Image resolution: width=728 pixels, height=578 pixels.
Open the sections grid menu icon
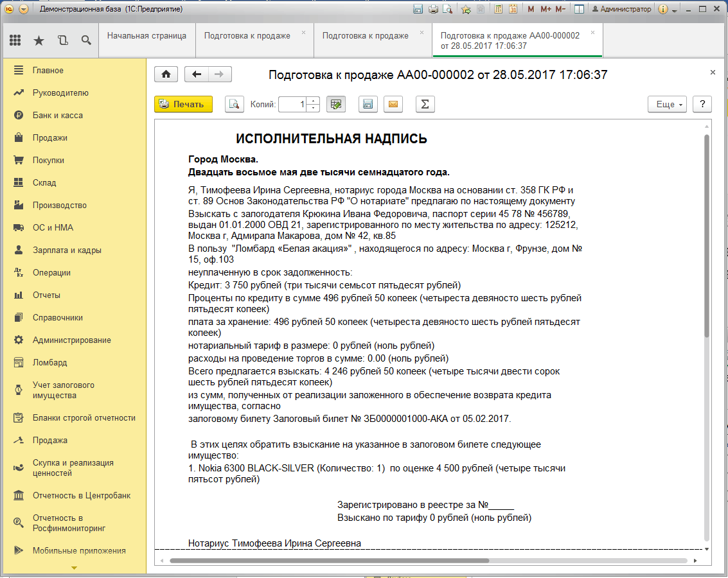pos(15,40)
